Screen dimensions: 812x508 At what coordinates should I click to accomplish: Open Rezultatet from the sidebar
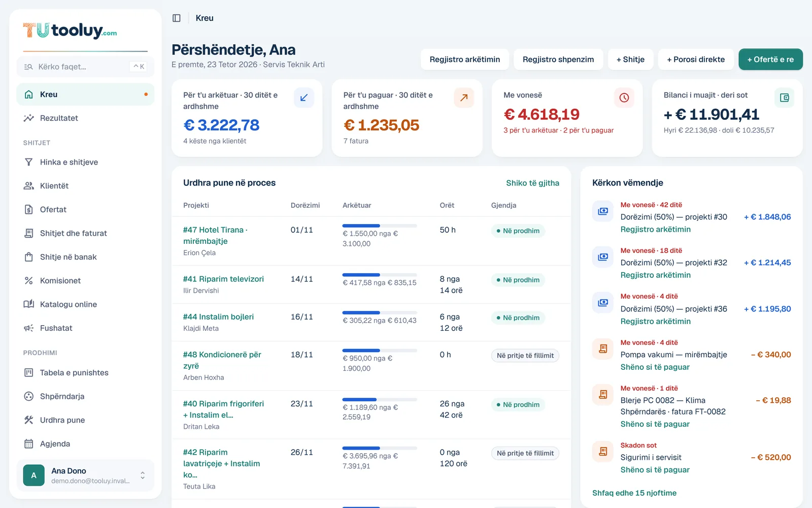tap(85, 118)
